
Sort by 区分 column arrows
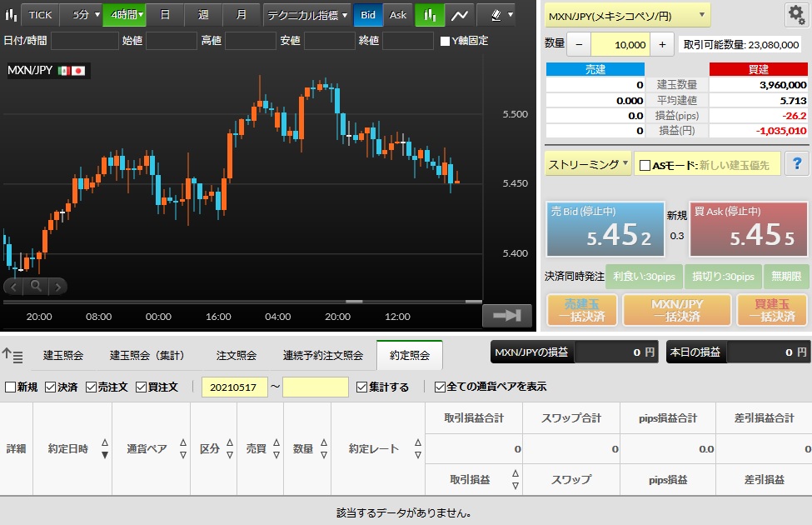click(x=229, y=449)
